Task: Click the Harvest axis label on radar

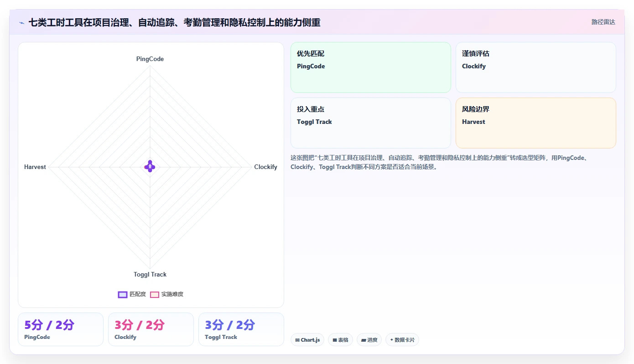Action: click(x=35, y=167)
